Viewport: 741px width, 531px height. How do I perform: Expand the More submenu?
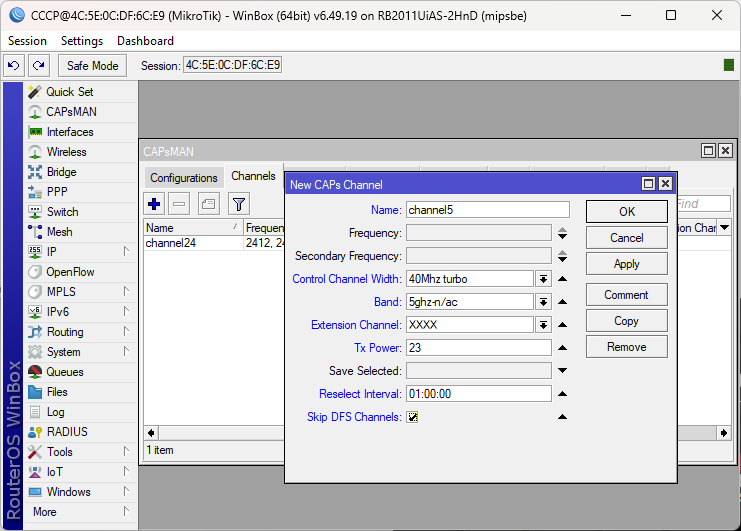[126, 511]
